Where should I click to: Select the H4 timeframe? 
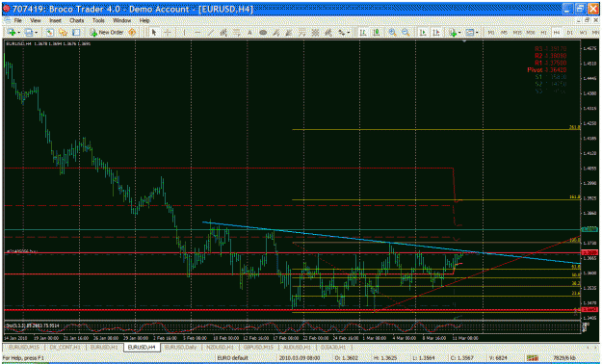tap(557, 33)
